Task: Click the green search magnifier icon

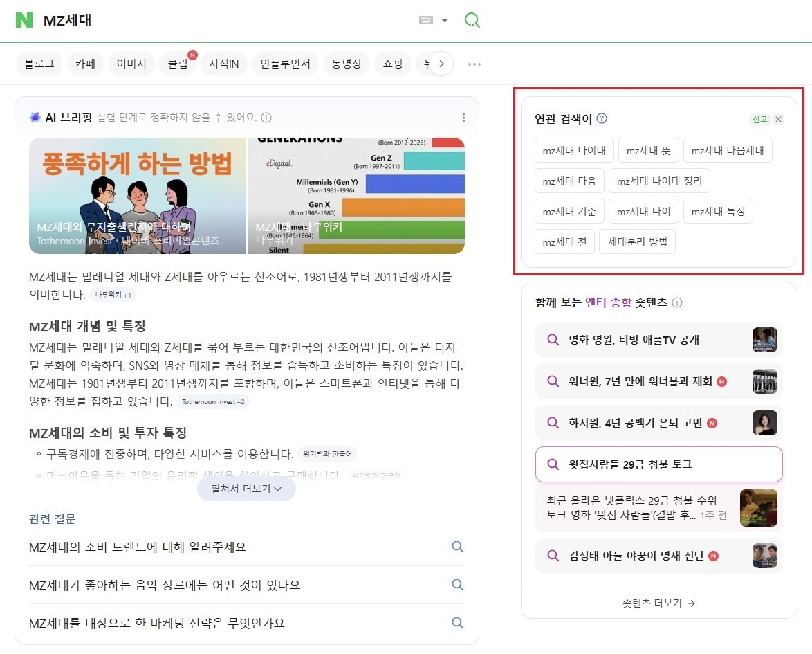Action: [x=472, y=20]
